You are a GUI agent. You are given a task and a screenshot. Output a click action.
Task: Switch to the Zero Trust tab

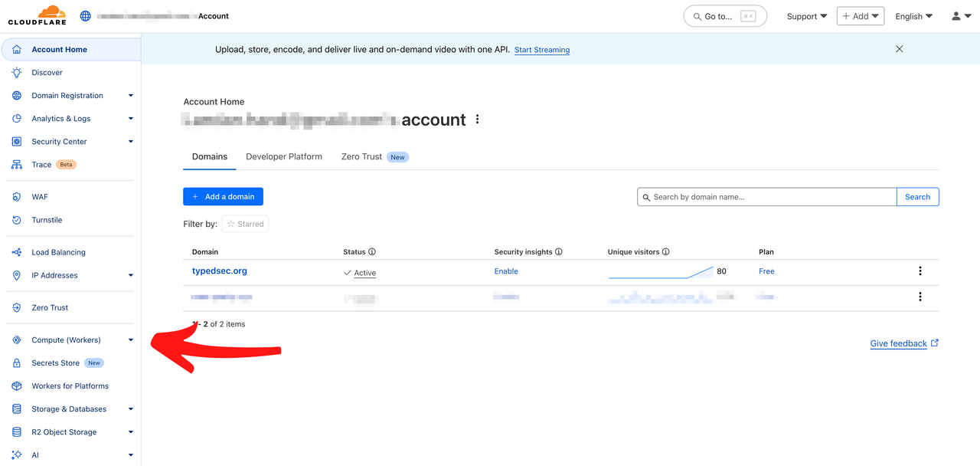click(x=375, y=156)
